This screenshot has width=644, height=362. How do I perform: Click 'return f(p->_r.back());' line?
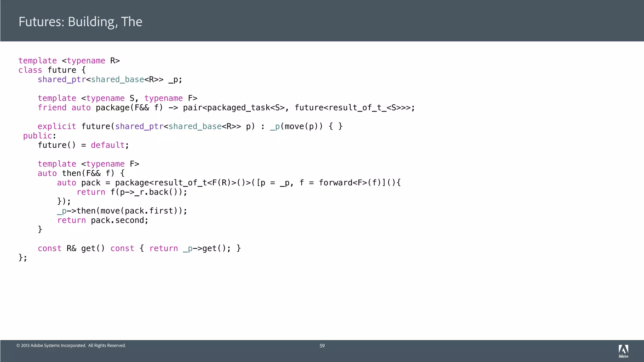(132, 192)
